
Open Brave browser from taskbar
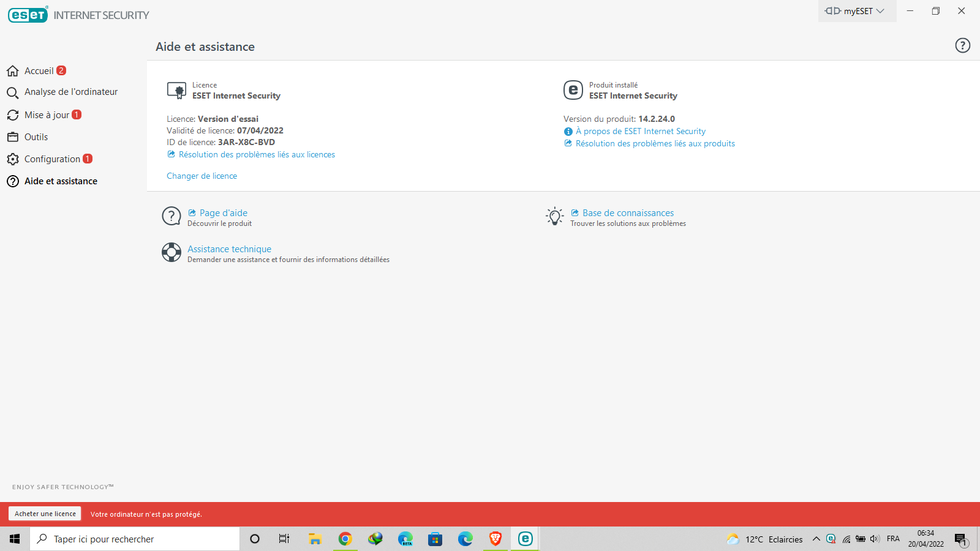(x=496, y=539)
